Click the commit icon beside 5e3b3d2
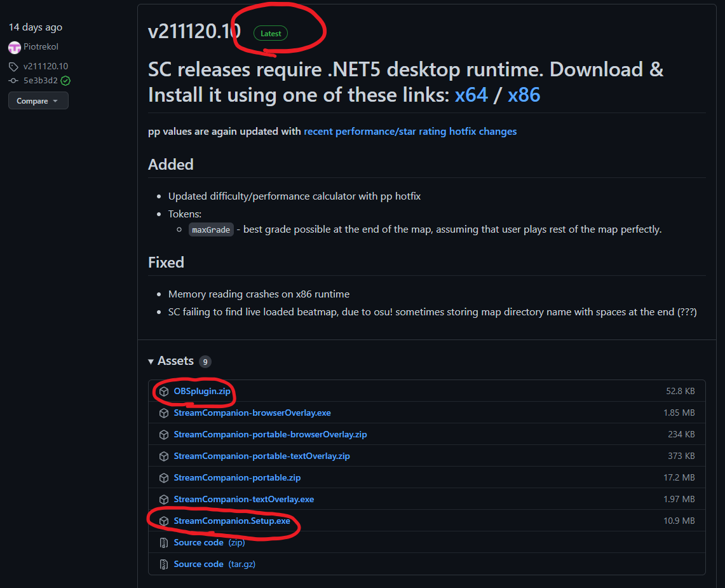Image resolution: width=725 pixels, height=588 pixels. [13, 81]
